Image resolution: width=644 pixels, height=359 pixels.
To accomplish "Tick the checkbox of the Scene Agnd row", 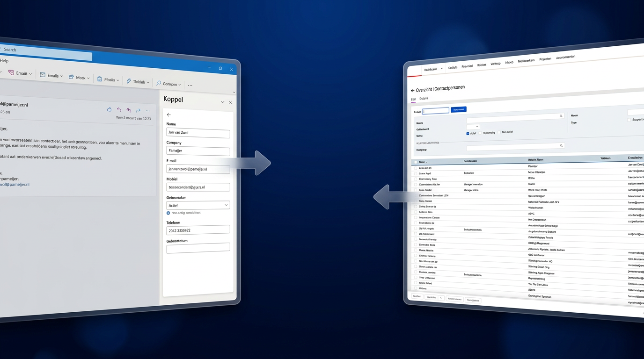I will (x=415, y=173).
